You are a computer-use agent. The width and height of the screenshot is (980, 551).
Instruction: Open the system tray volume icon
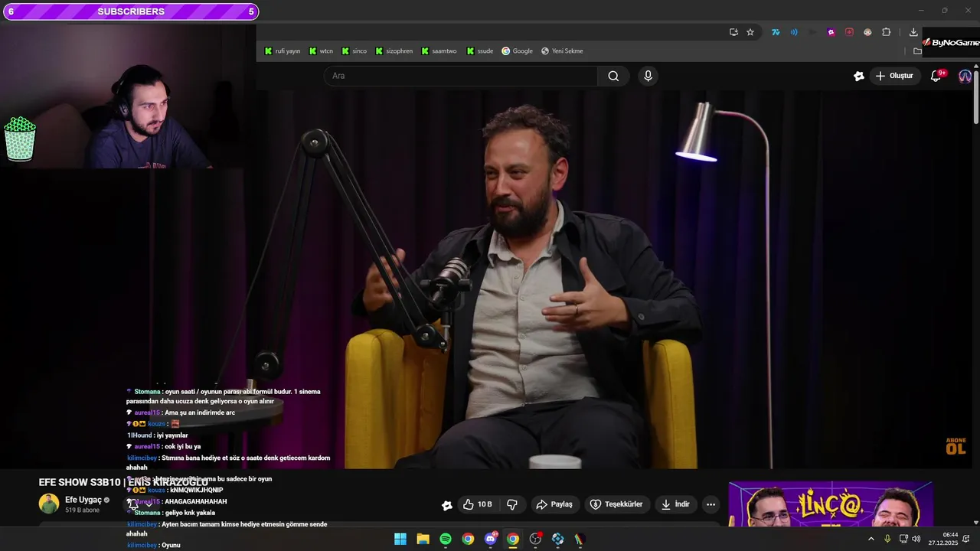click(916, 539)
